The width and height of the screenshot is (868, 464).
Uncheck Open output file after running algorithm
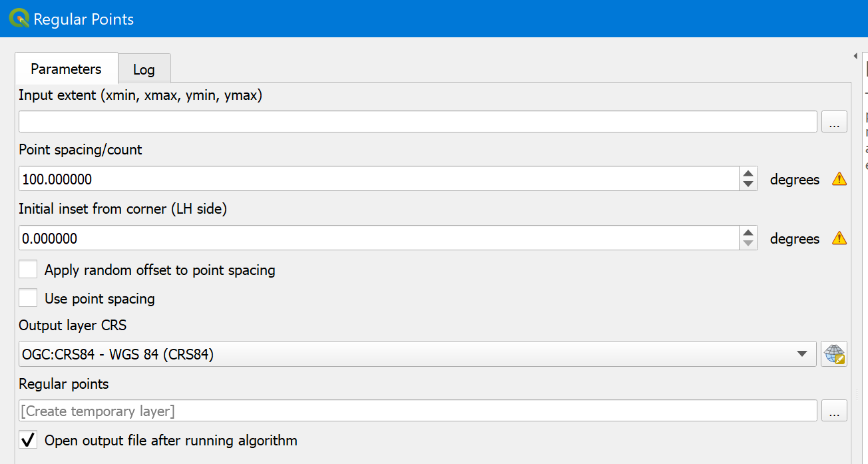click(28, 440)
